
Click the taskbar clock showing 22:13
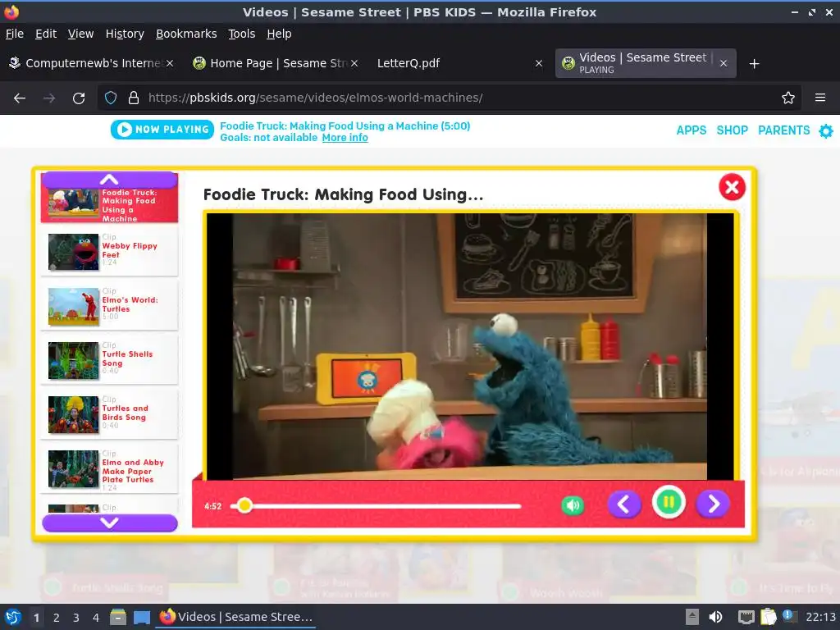[820, 617]
